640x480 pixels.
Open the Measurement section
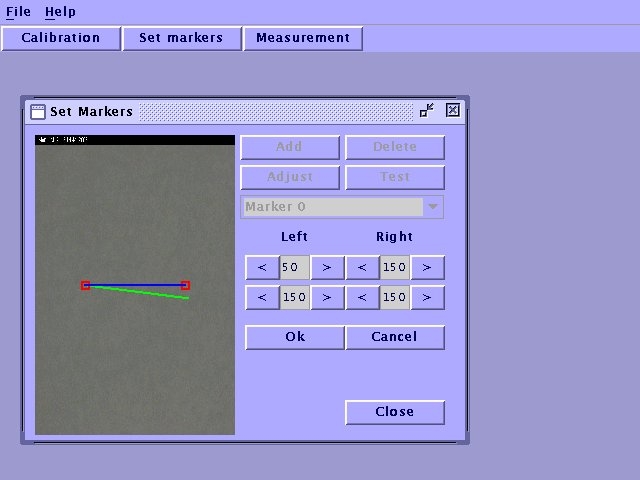point(303,38)
